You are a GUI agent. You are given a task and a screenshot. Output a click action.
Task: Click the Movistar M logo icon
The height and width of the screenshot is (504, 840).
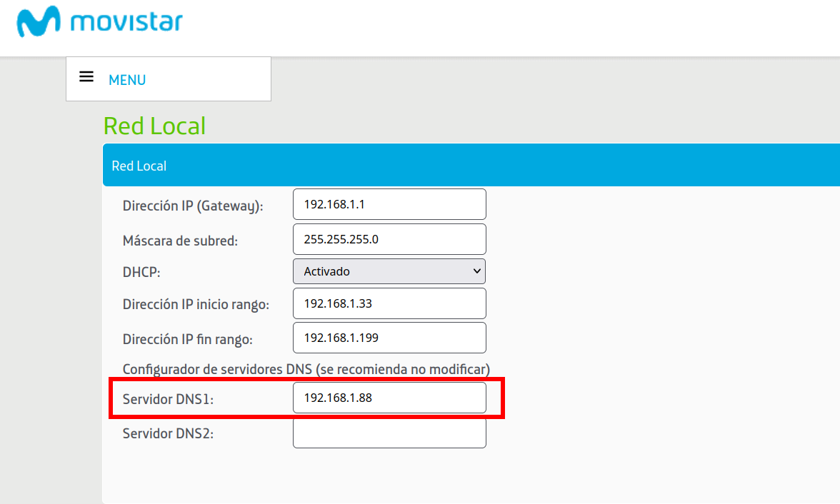(39, 22)
